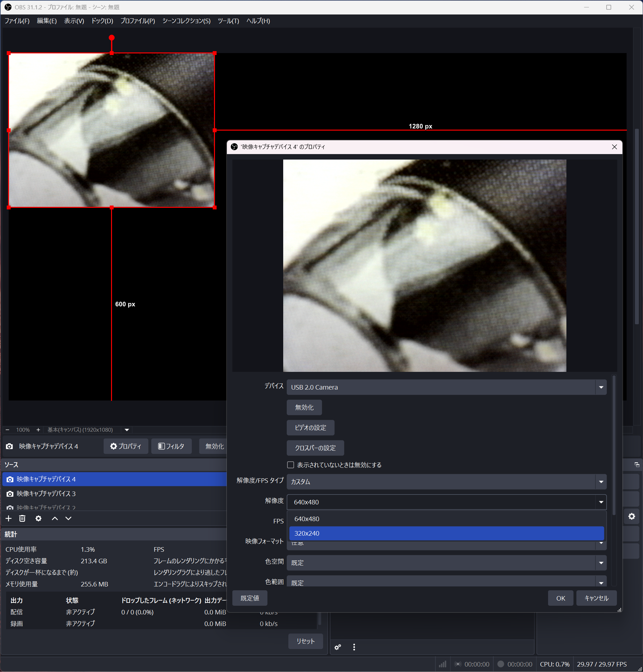Move source up with up arrow
The height and width of the screenshot is (672, 643).
point(55,519)
